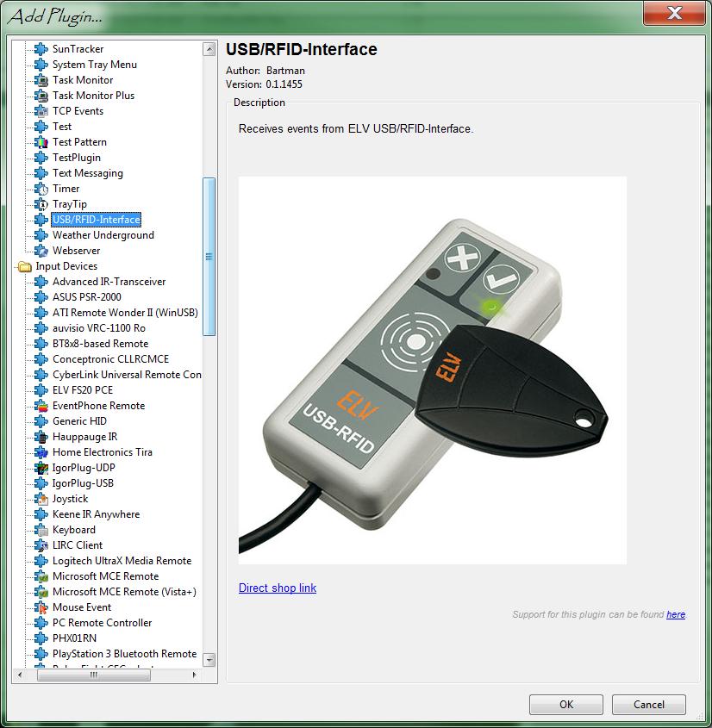Screen dimensions: 712x728
Task: Select PC Remote Controller plugin
Action: (103, 623)
